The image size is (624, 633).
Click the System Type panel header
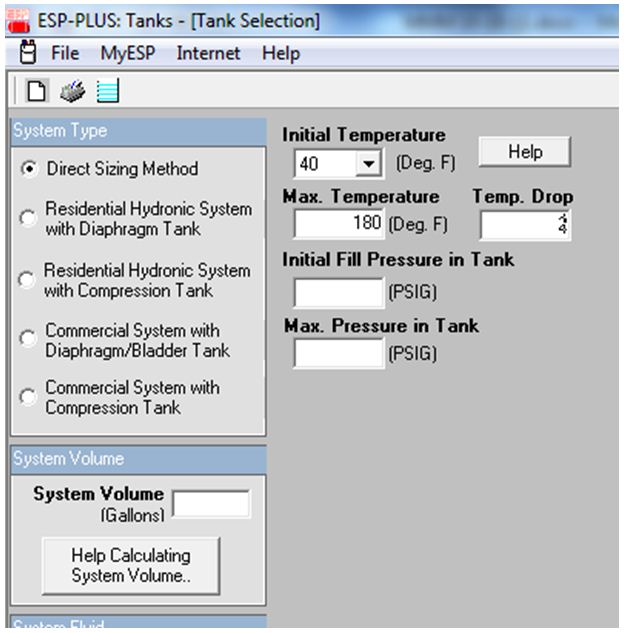[138, 132]
